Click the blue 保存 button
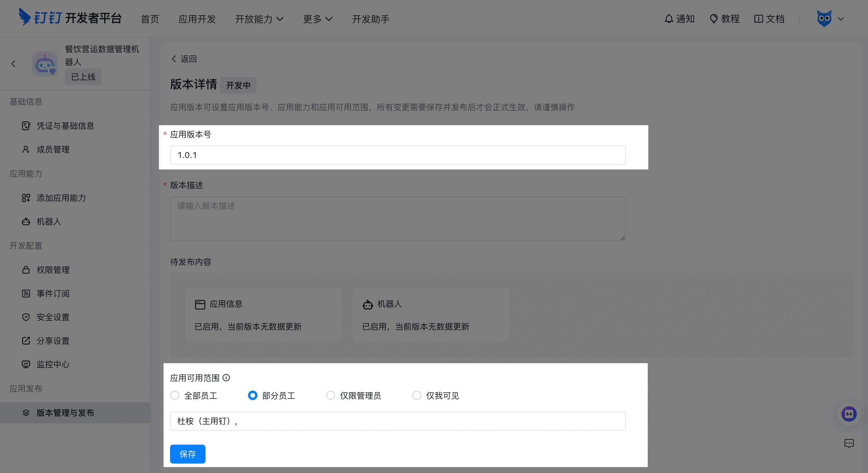This screenshot has height=473, width=868. [x=188, y=454]
